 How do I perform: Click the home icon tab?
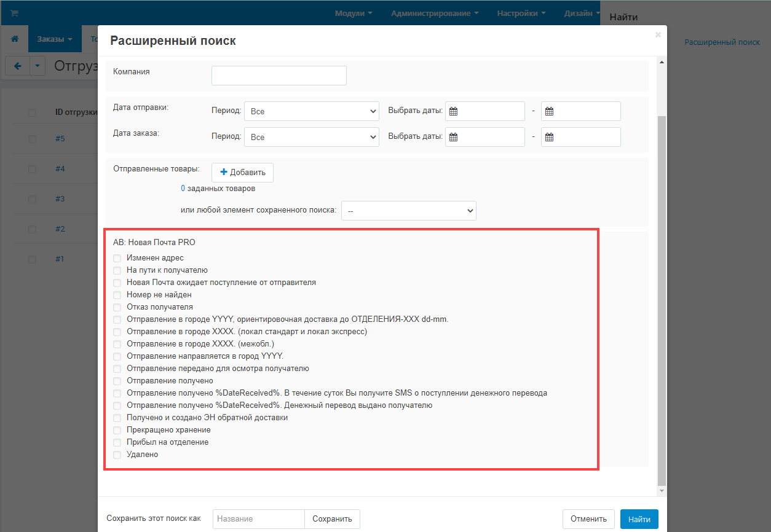(15, 39)
